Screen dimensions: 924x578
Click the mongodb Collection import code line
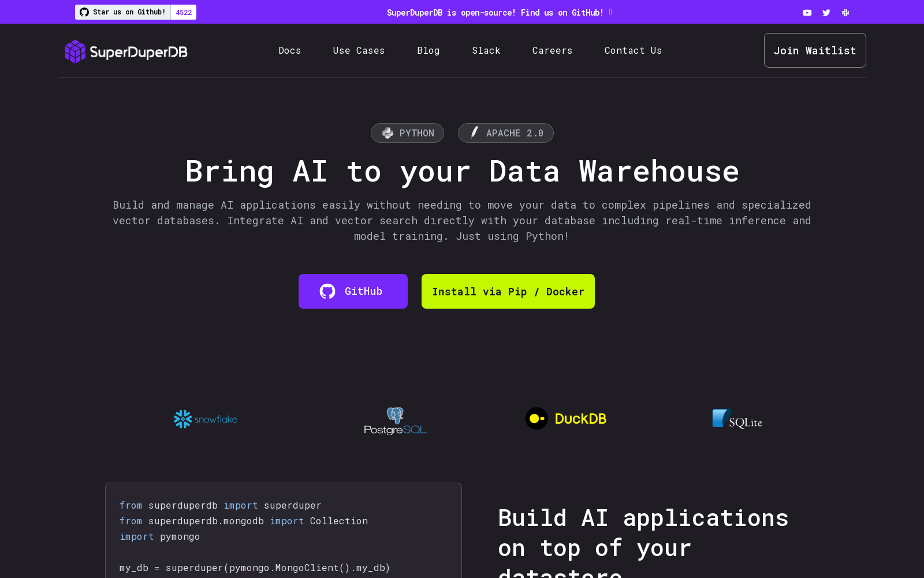[244, 521]
